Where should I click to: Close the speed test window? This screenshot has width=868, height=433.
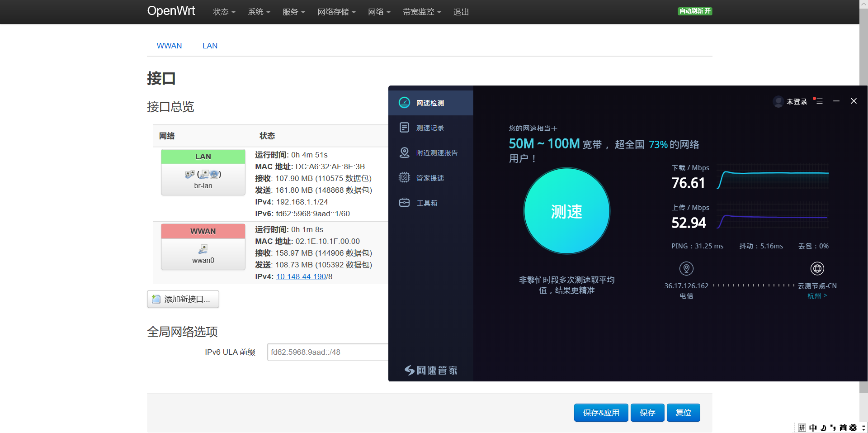click(x=854, y=101)
